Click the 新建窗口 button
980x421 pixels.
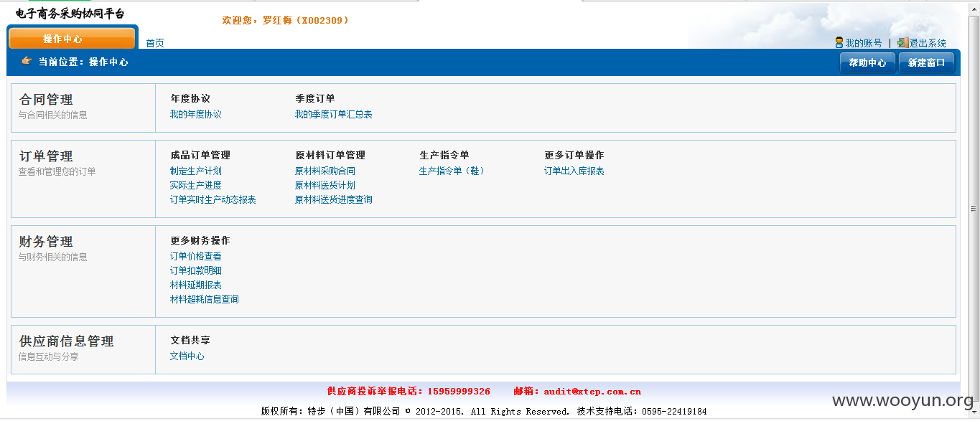click(927, 63)
